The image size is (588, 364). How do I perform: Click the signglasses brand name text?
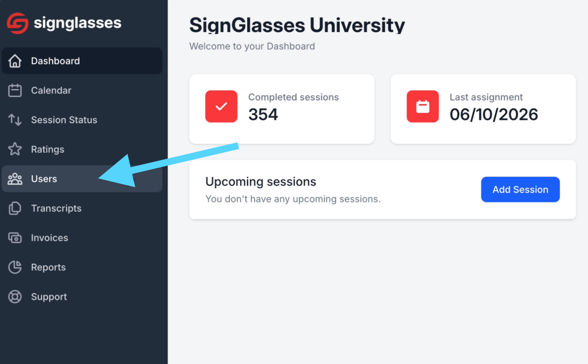(x=78, y=23)
